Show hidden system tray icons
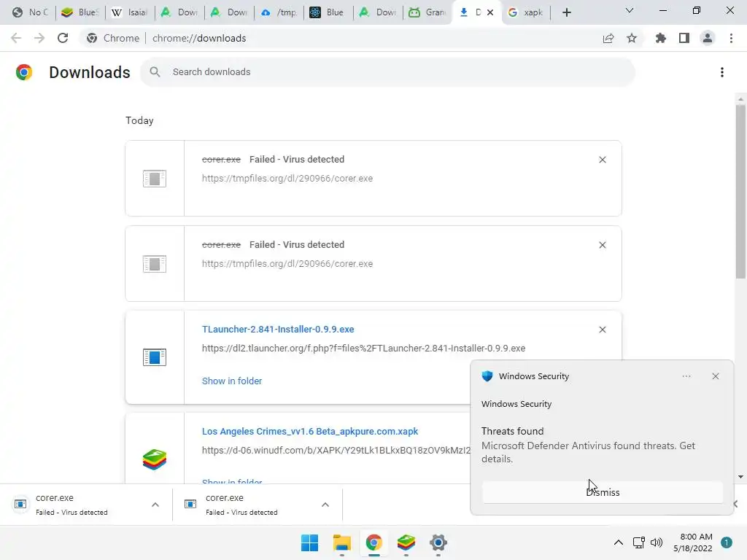This screenshot has height=560, width=747. pos(619,542)
